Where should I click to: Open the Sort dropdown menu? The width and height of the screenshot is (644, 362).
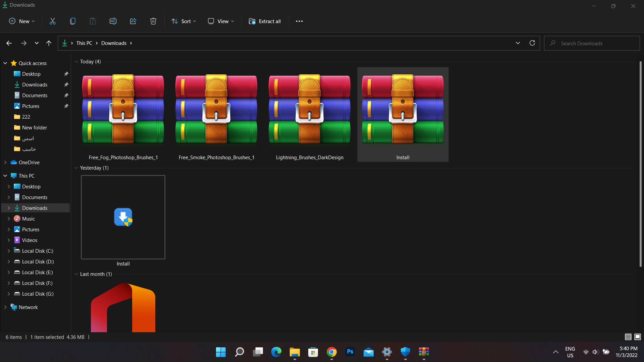point(183,21)
